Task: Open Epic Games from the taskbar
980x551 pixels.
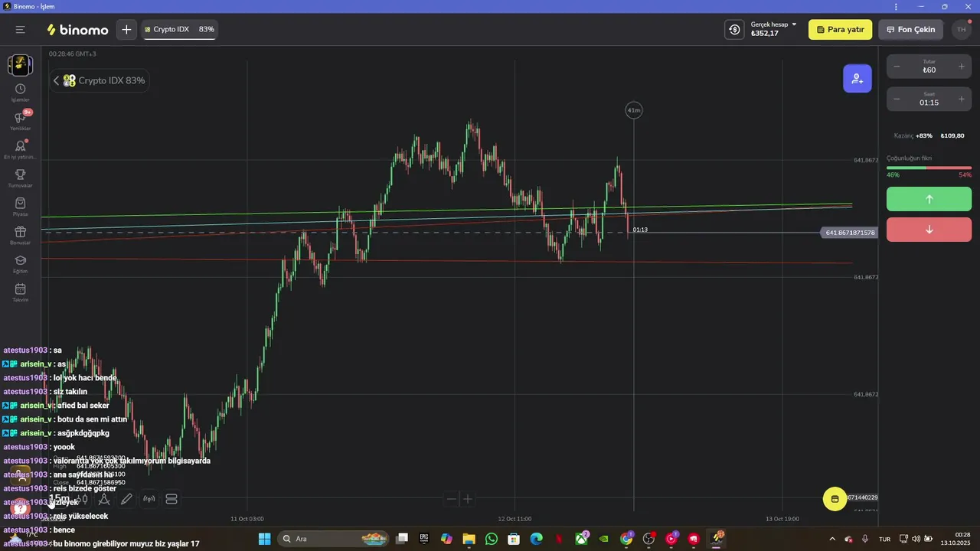Action: [424, 539]
